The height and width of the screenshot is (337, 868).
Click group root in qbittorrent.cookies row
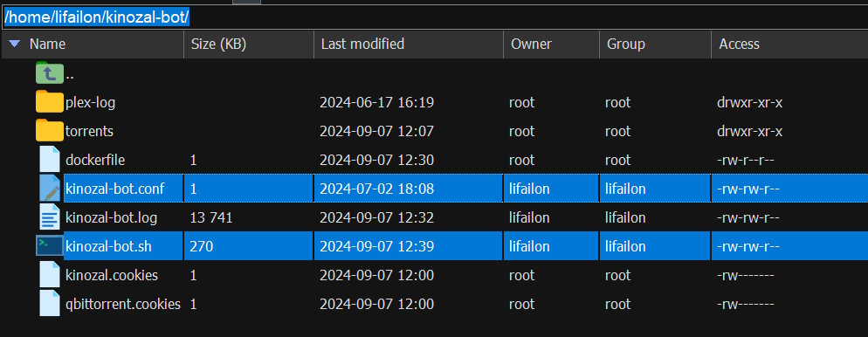click(x=617, y=304)
